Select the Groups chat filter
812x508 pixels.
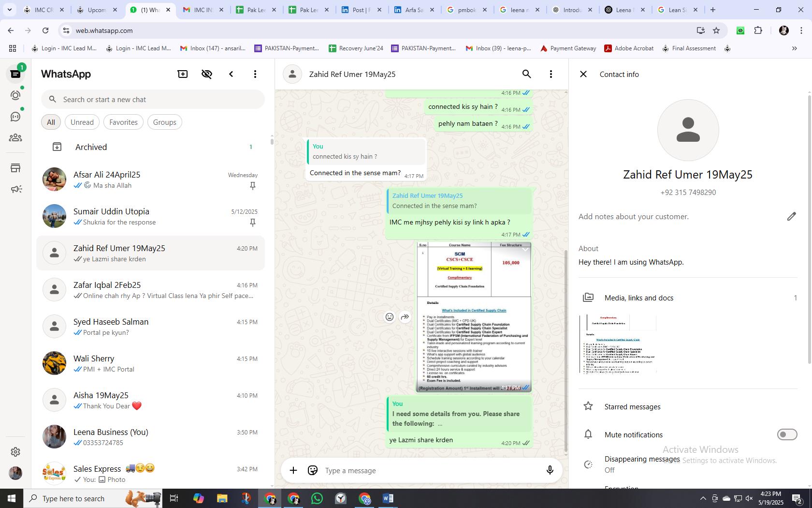click(164, 122)
